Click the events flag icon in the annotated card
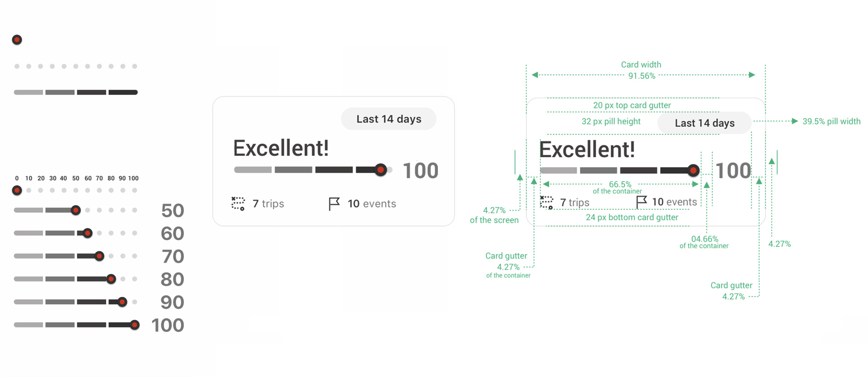This screenshot has width=868, height=377. (x=642, y=202)
